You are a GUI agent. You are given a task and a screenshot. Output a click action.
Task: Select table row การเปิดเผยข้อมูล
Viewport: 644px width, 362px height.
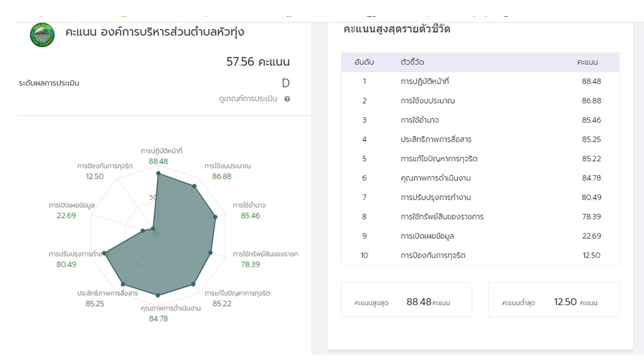pyautogui.click(x=480, y=236)
